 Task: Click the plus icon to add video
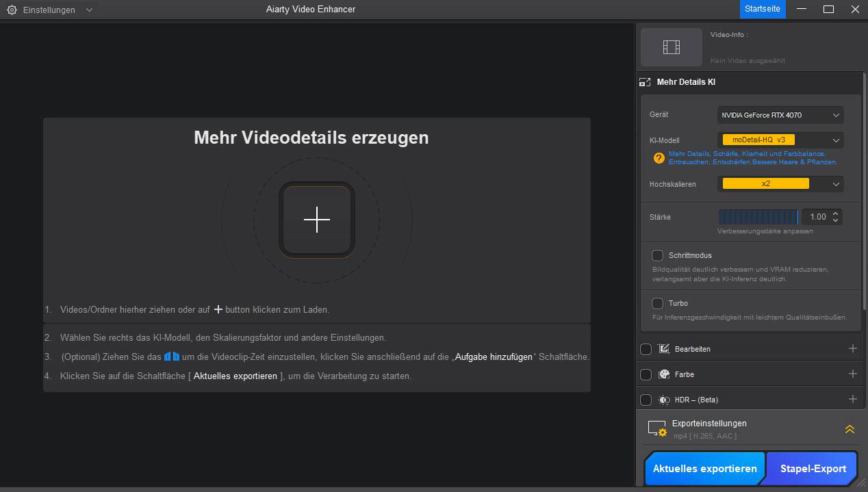tap(316, 220)
